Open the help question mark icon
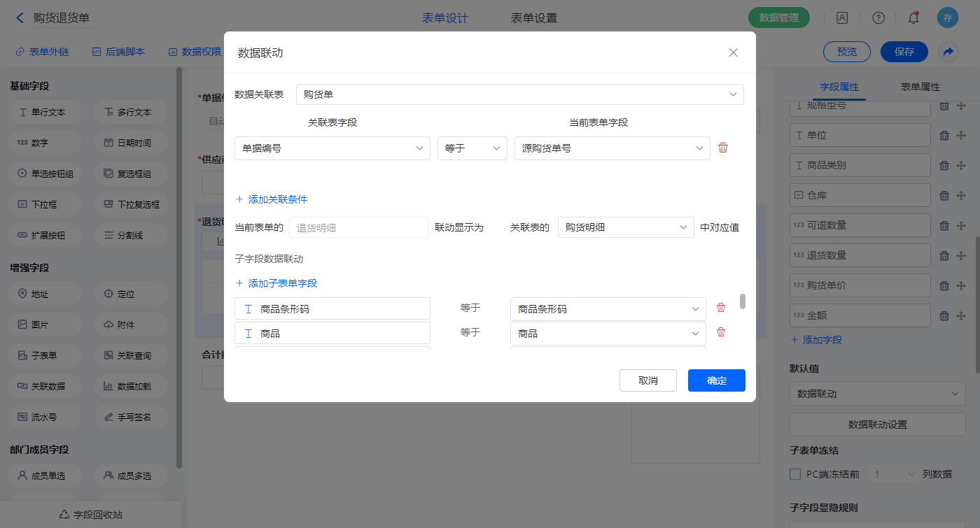The image size is (980, 528). pyautogui.click(x=878, y=18)
